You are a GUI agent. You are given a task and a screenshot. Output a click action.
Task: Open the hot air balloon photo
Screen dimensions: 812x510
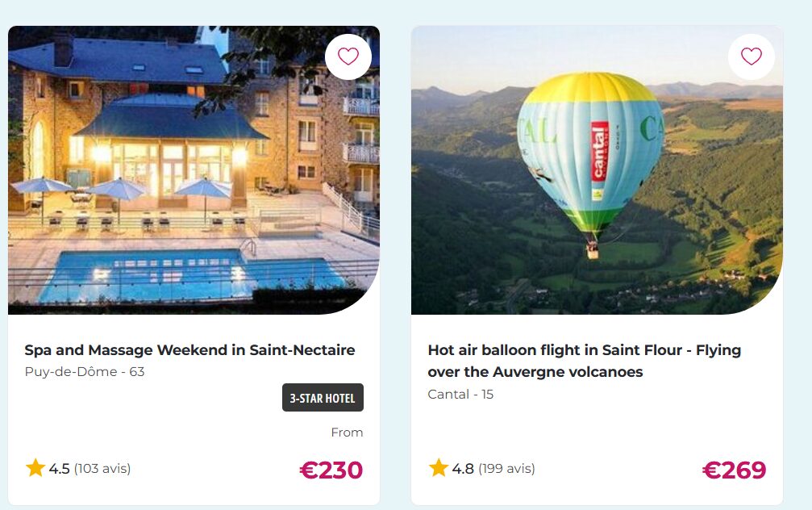coord(597,170)
